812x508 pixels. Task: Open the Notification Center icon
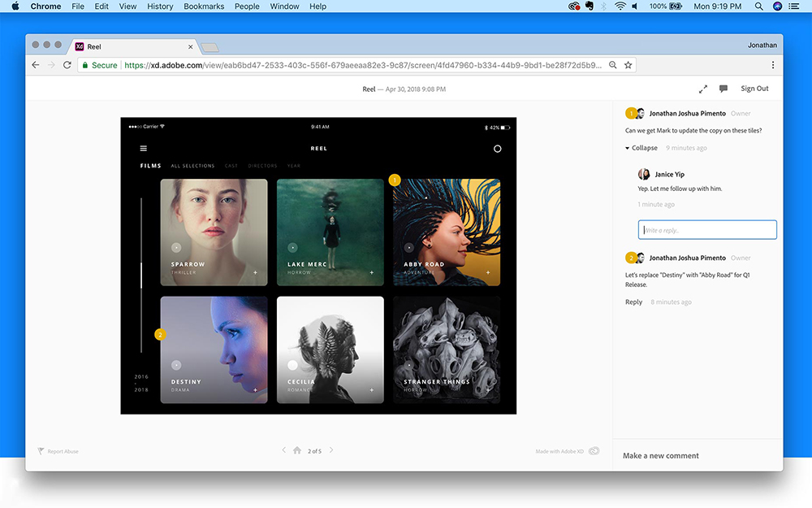pos(793,7)
